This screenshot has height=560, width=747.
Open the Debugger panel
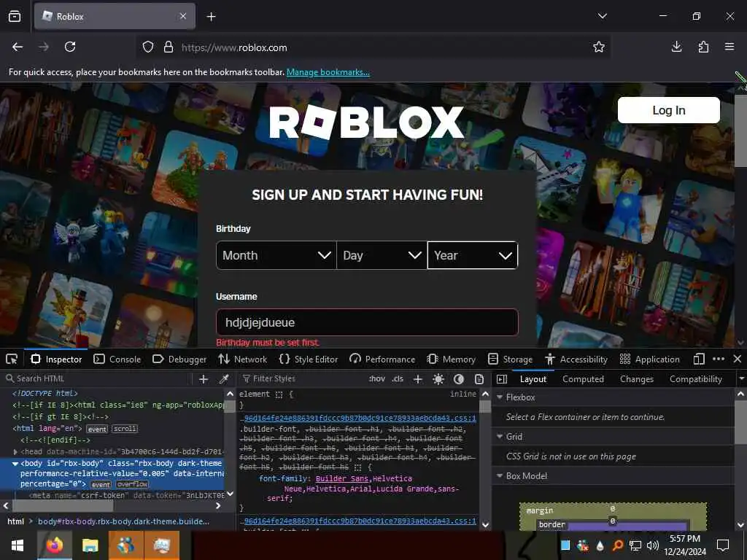(179, 359)
